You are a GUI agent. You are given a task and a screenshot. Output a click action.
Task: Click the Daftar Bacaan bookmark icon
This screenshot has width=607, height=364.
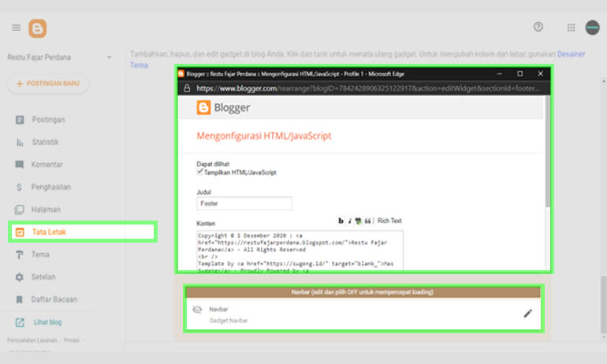(20, 299)
